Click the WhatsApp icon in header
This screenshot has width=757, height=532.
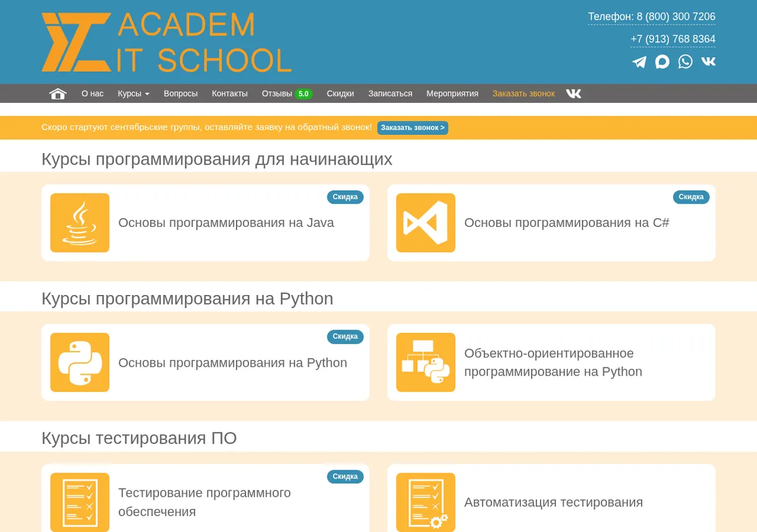coord(685,61)
